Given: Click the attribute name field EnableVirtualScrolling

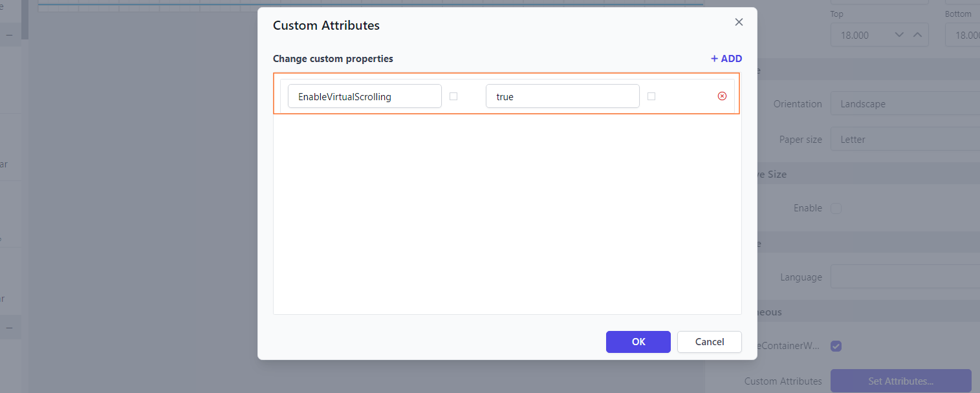Looking at the screenshot, I should click(364, 96).
